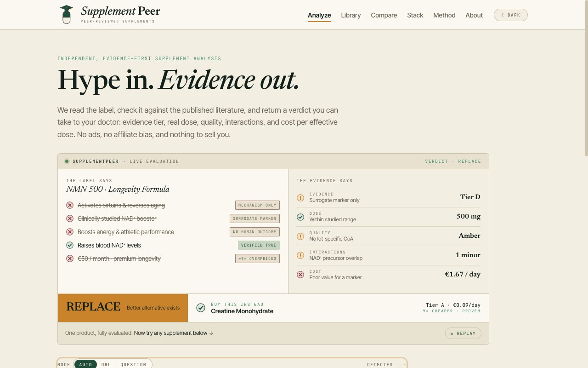The image size is (588, 368).
Task: Click the warning icon in the Evidence row
Action: (300, 198)
